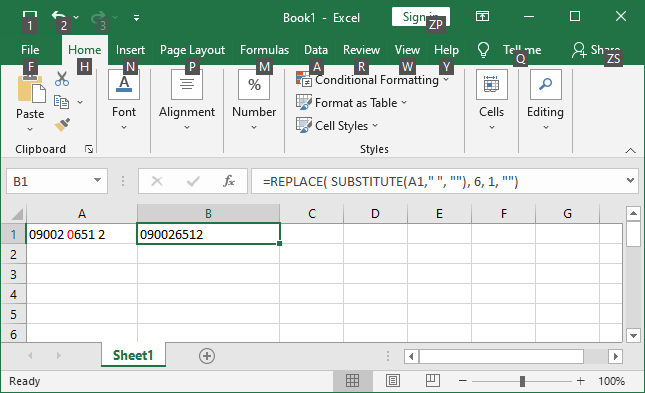Click the Insert Function fx icon

pyautogui.click(x=229, y=181)
